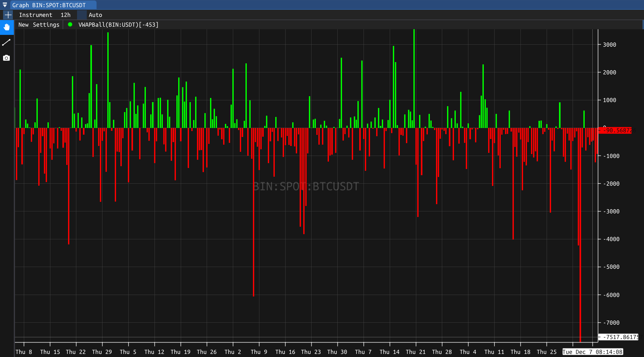Change the 12h timeframe selector
This screenshot has width=644, height=357.
click(x=65, y=15)
